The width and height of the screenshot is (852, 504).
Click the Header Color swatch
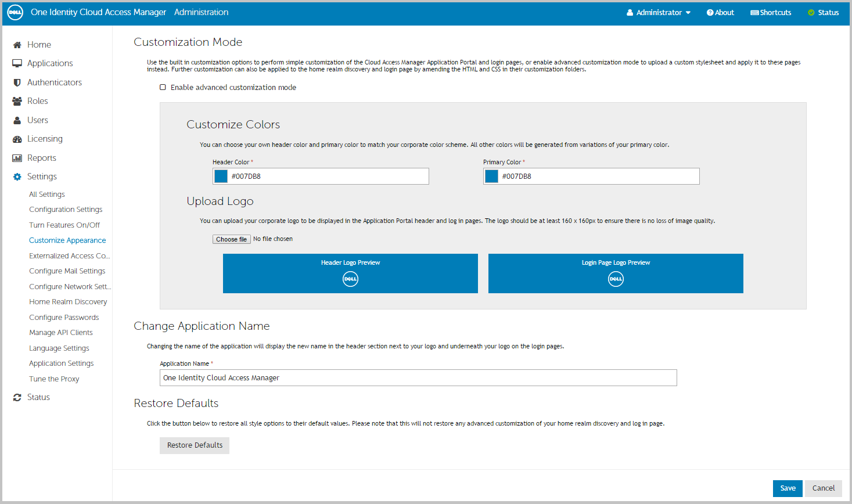click(221, 177)
